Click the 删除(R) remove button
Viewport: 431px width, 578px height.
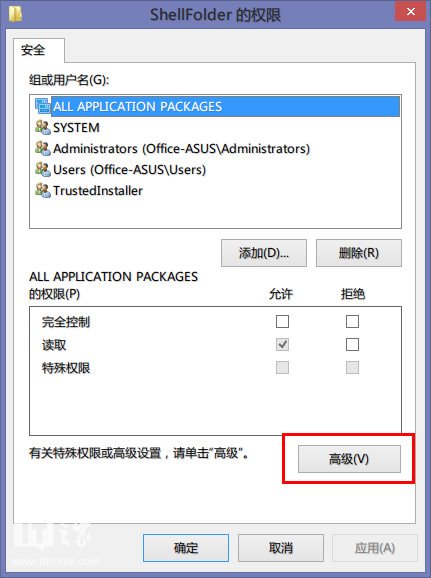point(359,253)
